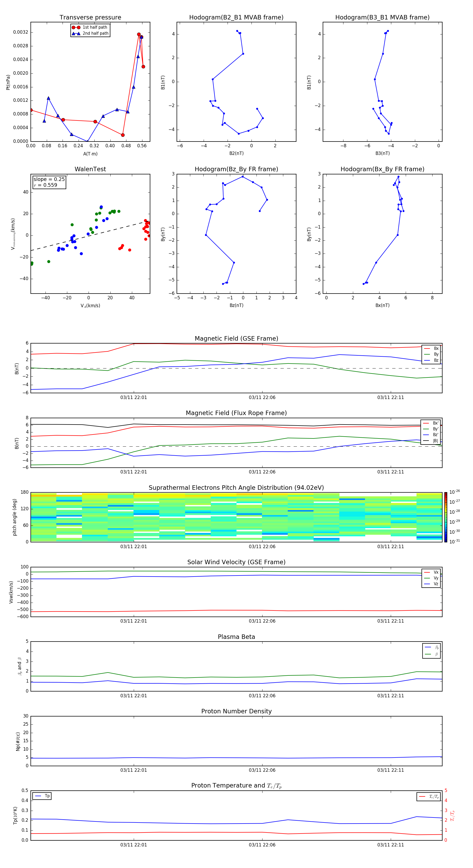Click the red 'Te/Tp' right axis label

pyautogui.click(x=453, y=815)
